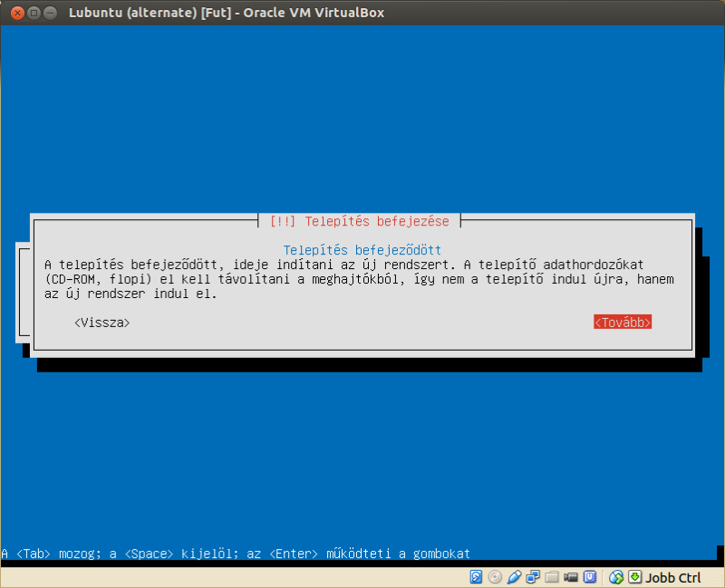Image resolution: width=725 pixels, height=588 pixels.
Task: Click the CPU virtualization chip icon
Action: tap(590, 577)
